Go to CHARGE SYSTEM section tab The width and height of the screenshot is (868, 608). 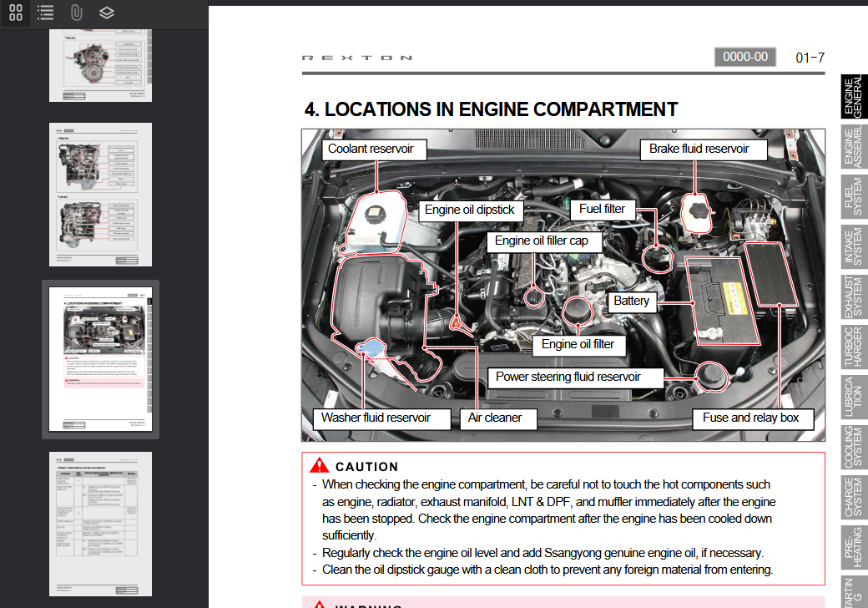pyautogui.click(x=854, y=497)
